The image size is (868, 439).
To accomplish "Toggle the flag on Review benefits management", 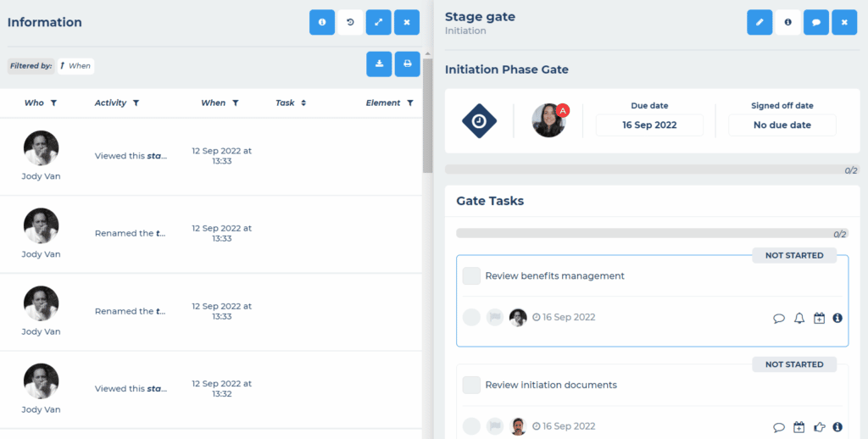I will pyautogui.click(x=494, y=317).
